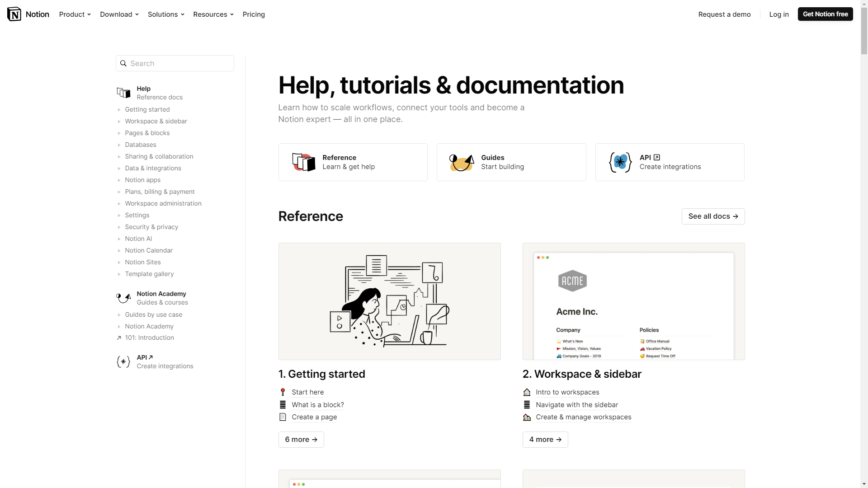868x488 pixels.
Task: Click the Notion logo icon
Action: click(14, 14)
